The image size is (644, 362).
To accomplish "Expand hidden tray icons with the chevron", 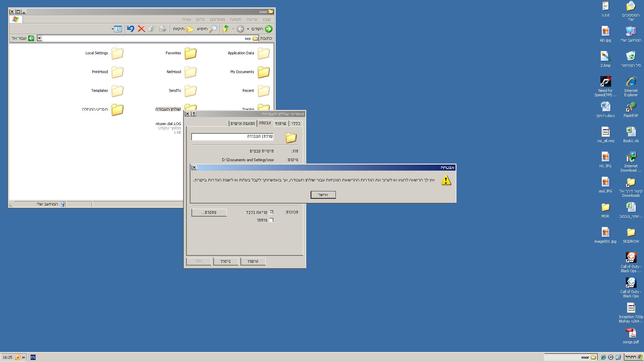I will [x=23, y=357].
